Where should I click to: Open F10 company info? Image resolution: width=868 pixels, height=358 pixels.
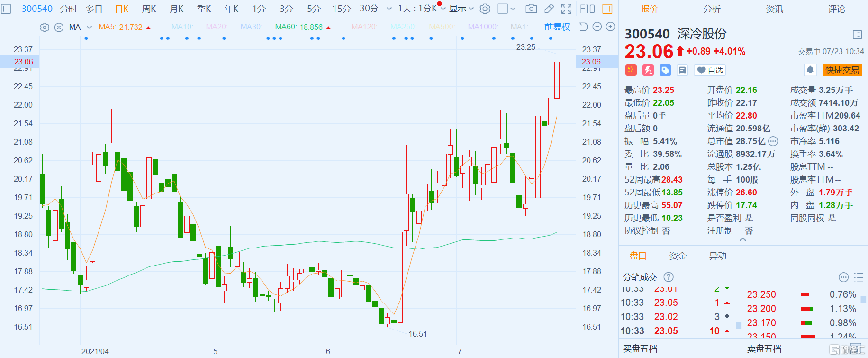click(x=588, y=9)
